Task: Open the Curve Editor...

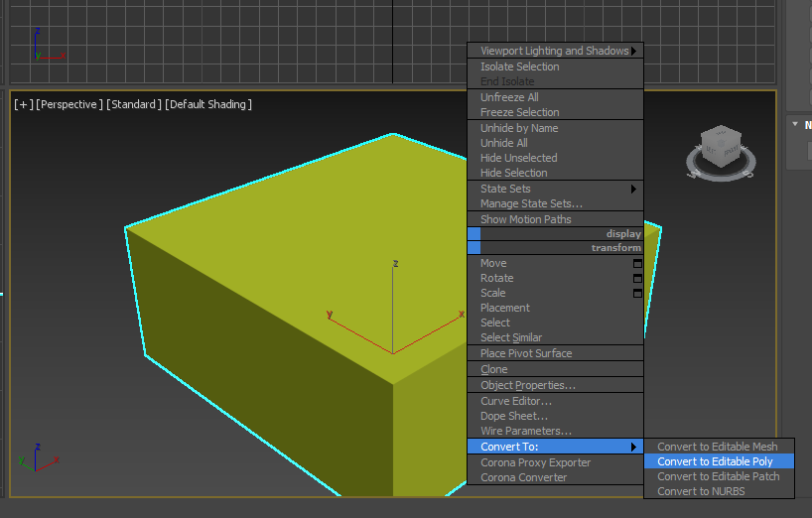Action: [x=515, y=401]
